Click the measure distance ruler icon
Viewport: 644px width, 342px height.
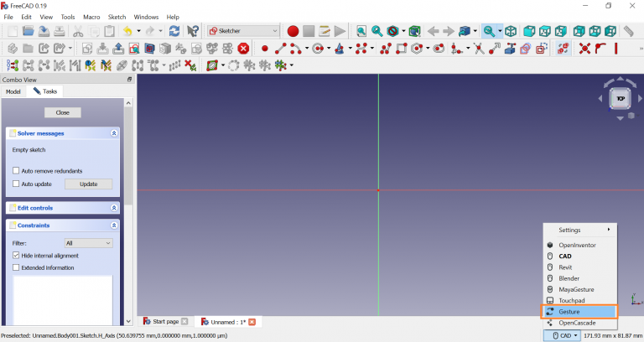tap(629, 31)
